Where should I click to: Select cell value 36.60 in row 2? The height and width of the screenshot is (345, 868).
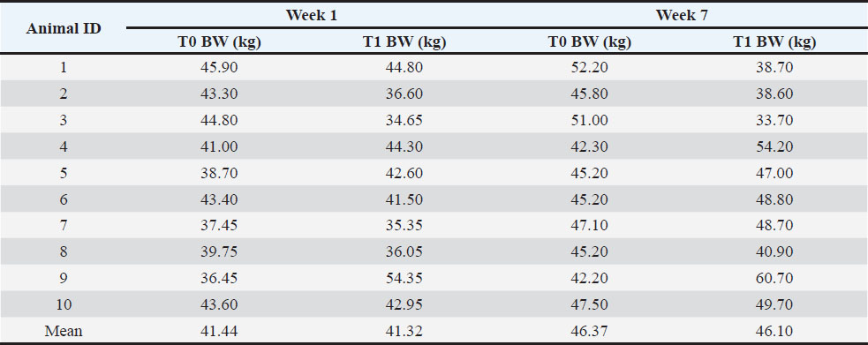click(x=404, y=94)
